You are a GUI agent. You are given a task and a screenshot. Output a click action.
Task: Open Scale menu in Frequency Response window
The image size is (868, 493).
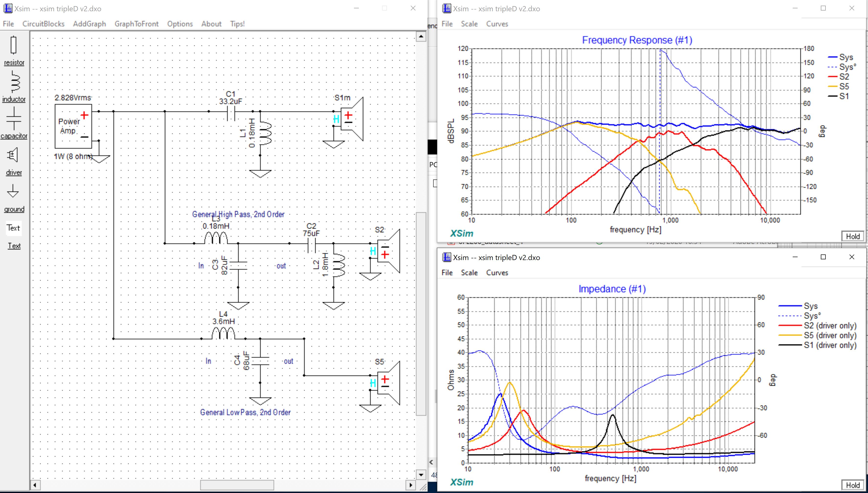[469, 24]
